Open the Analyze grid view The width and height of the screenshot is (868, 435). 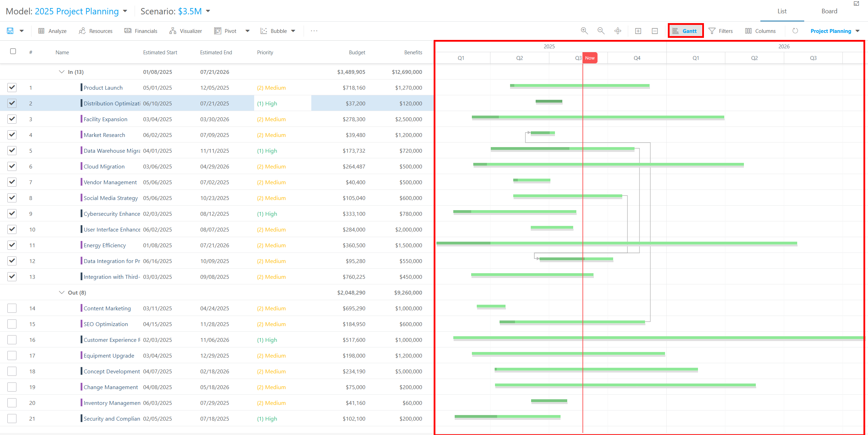(x=52, y=31)
